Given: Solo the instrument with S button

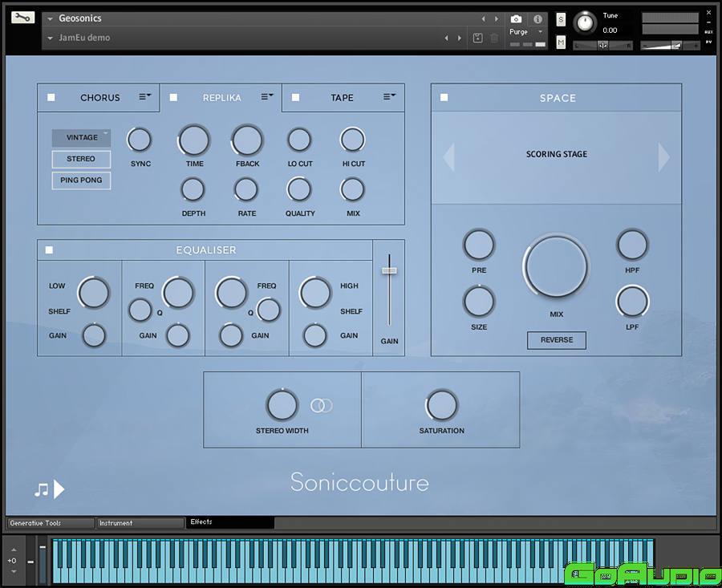Looking at the screenshot, I should (x=561, y=19).
